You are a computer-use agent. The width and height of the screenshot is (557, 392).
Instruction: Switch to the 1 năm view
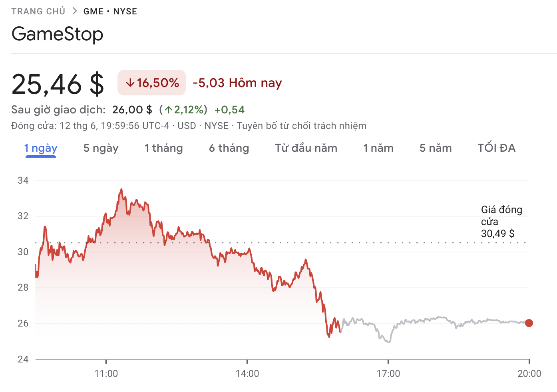coord(378,148)
